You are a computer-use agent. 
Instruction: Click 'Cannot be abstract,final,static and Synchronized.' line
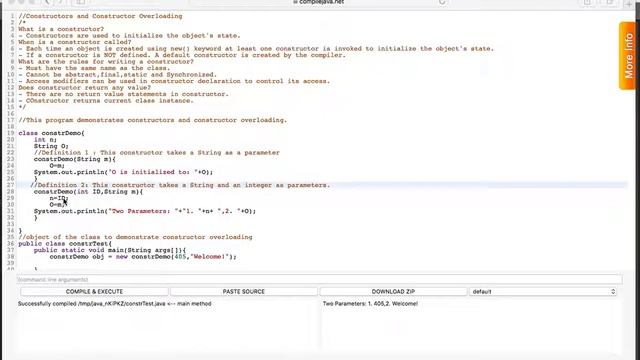click(118, 75)
